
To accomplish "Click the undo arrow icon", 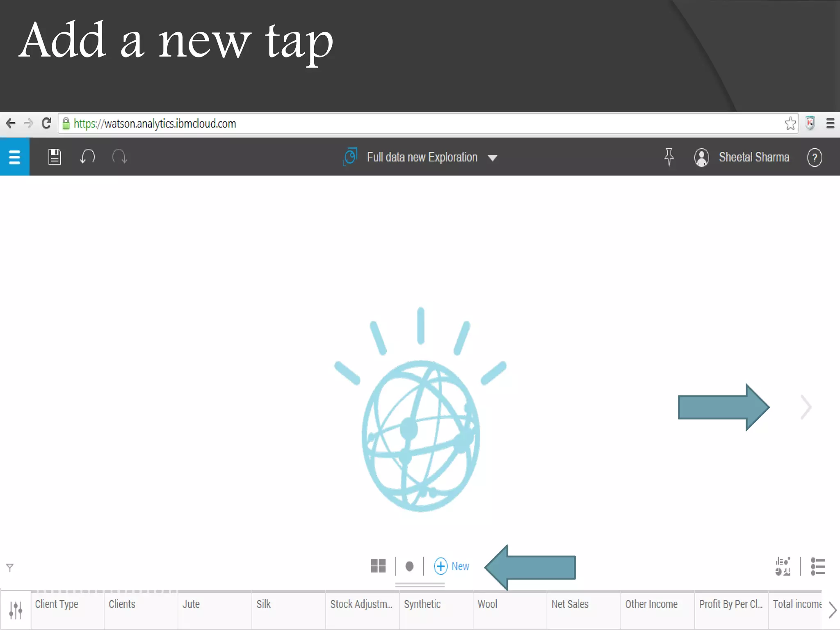I will pos(87,157).
